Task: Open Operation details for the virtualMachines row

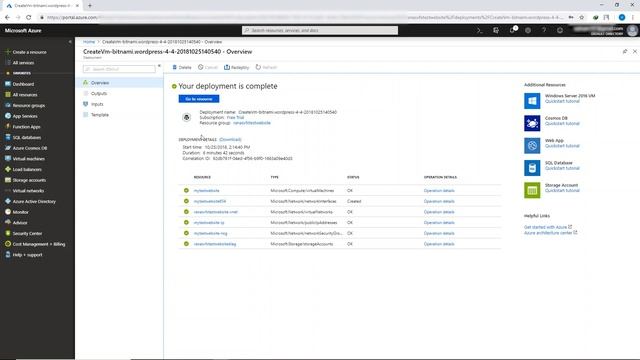Action: 439,191
